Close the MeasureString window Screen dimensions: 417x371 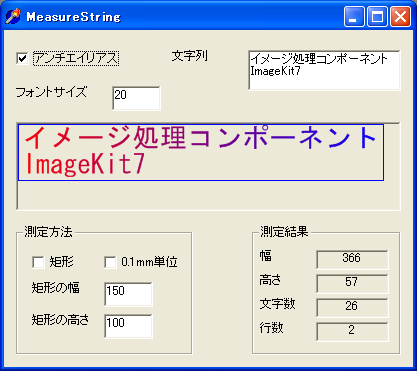click(x=400, y=16)
